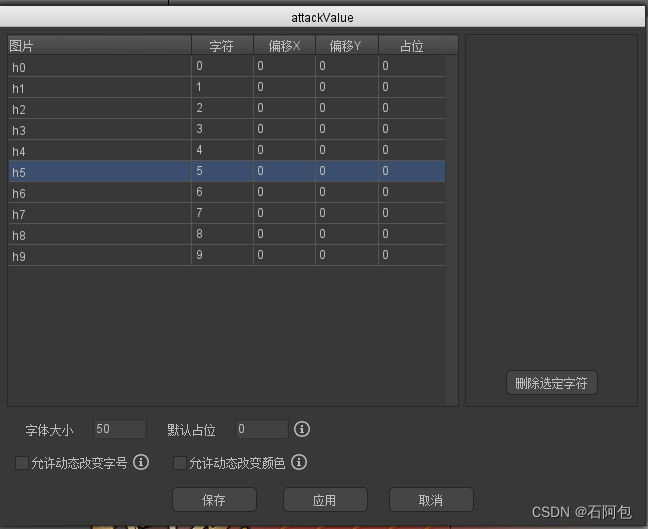This screenshot has width=648, height=529.
Task: Sort by 图片 column header
Action: click(100, 45)
